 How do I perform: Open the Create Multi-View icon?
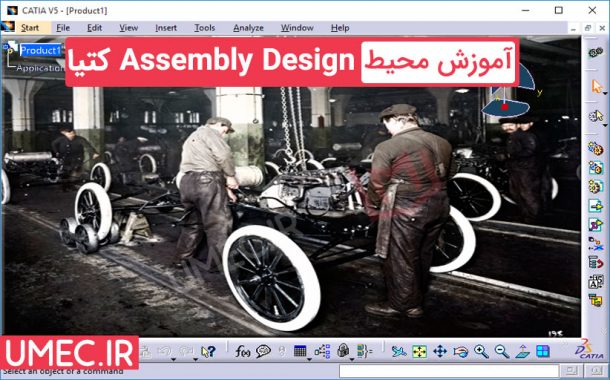(543, 352)
